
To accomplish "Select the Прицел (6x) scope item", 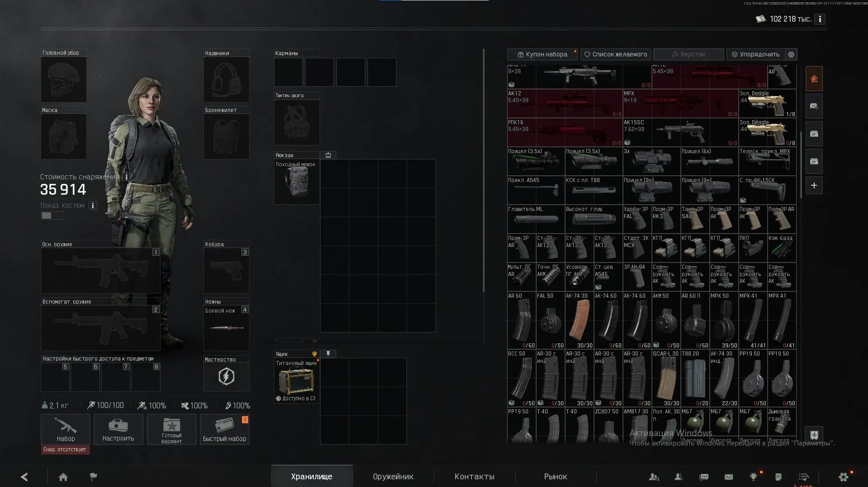I will pos(709,161).
